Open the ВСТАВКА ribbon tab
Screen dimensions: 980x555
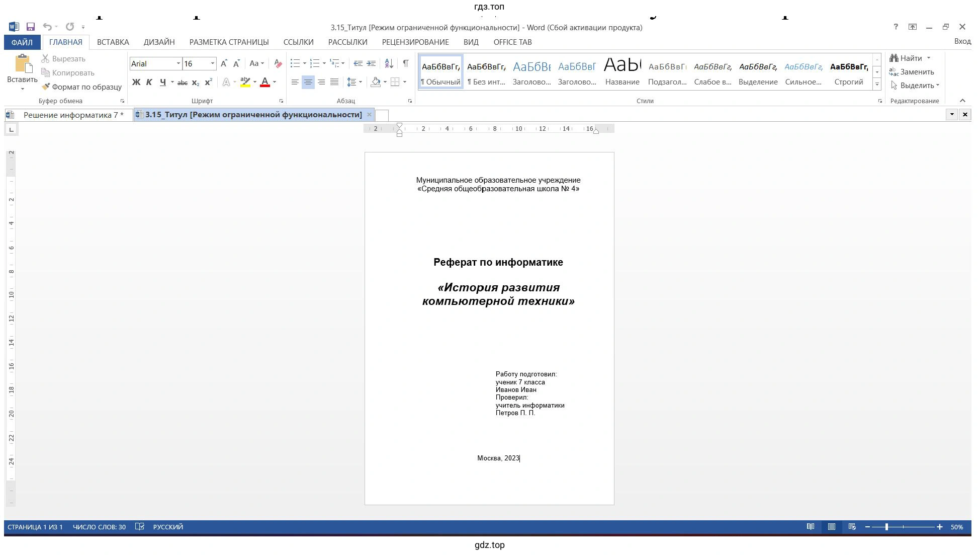pos(113,42)
